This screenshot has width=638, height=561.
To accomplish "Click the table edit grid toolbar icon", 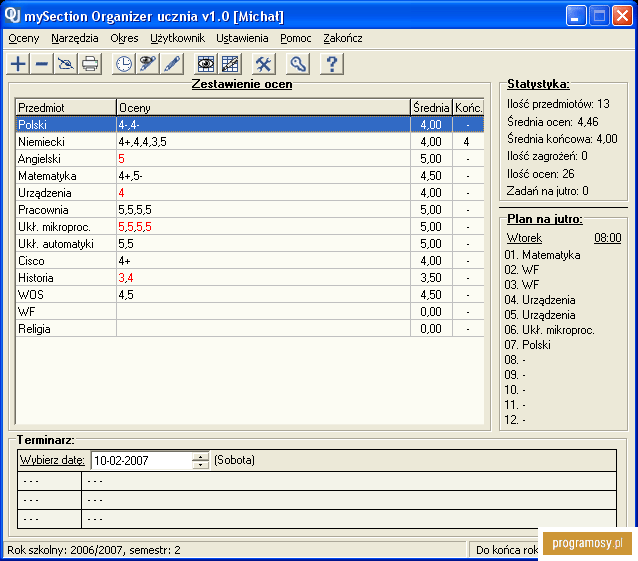I will tap(230, 64).
